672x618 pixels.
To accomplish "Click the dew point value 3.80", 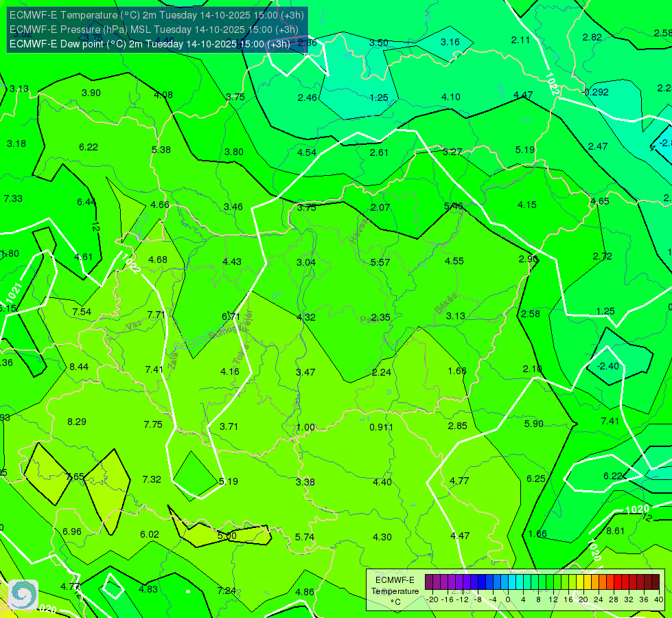I will (x=234, y=152).
